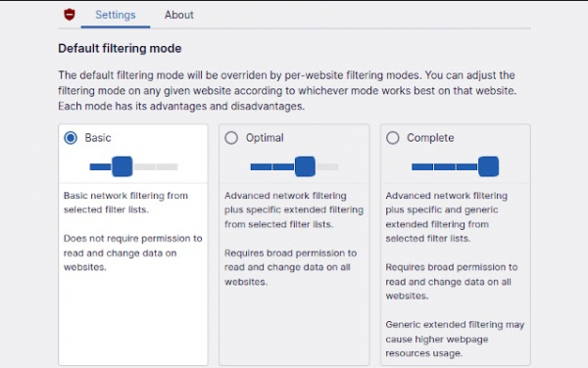
Task: Select the Basic radio button
Action: coord(71,138)
